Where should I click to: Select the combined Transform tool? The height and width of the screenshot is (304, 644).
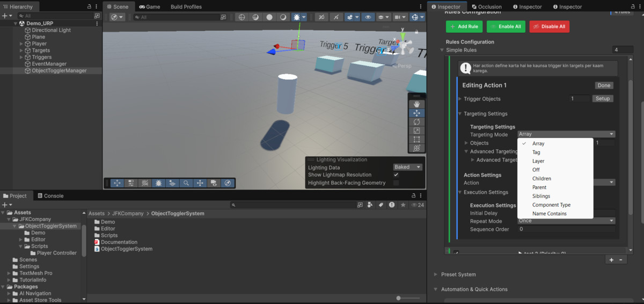point(416,148)
